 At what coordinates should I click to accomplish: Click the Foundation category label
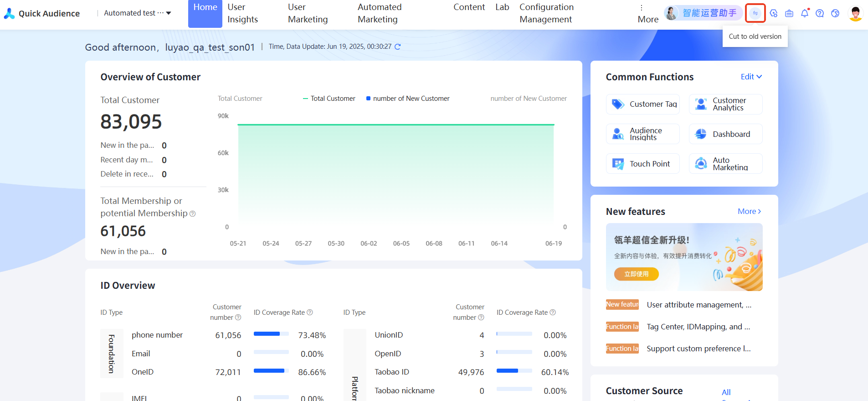112,354
